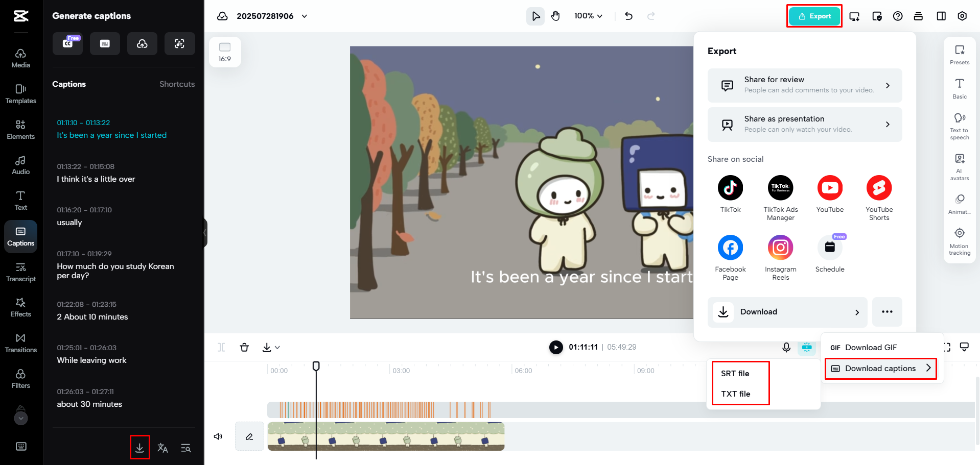This screenshot has height=465, width=980.
Task: Expand Share for review option
Action: click(x=805, y=85)
